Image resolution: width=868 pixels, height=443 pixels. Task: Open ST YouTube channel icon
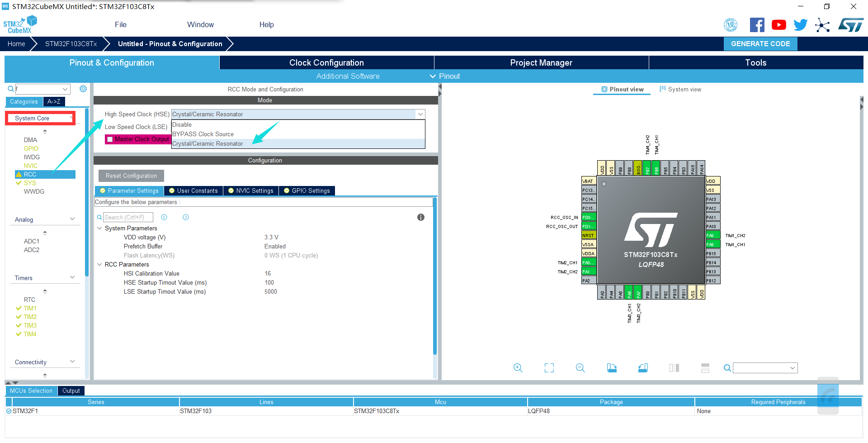tap(778, 25)
